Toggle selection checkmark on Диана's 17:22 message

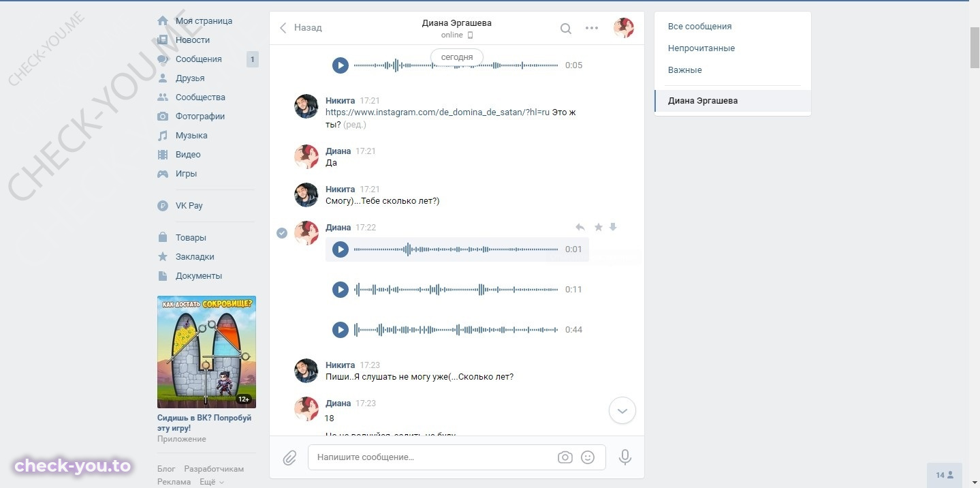[x=282, y=233]
